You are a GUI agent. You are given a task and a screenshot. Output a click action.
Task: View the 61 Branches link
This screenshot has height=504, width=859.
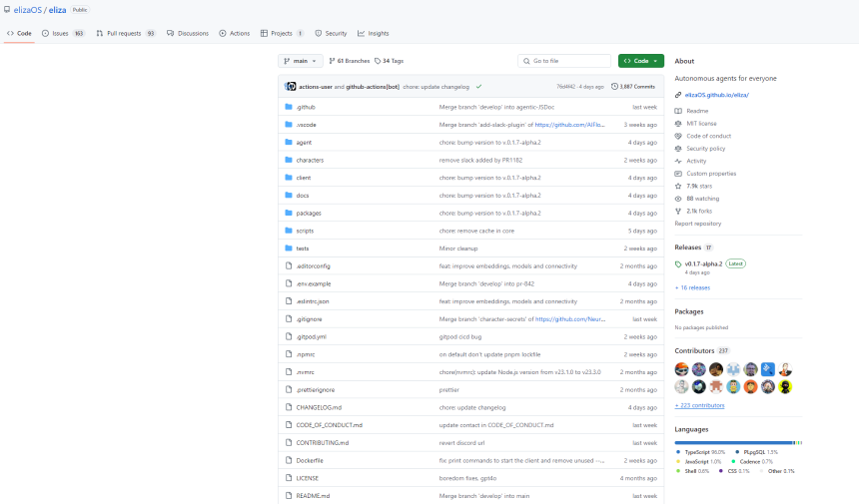coord(349,61)
